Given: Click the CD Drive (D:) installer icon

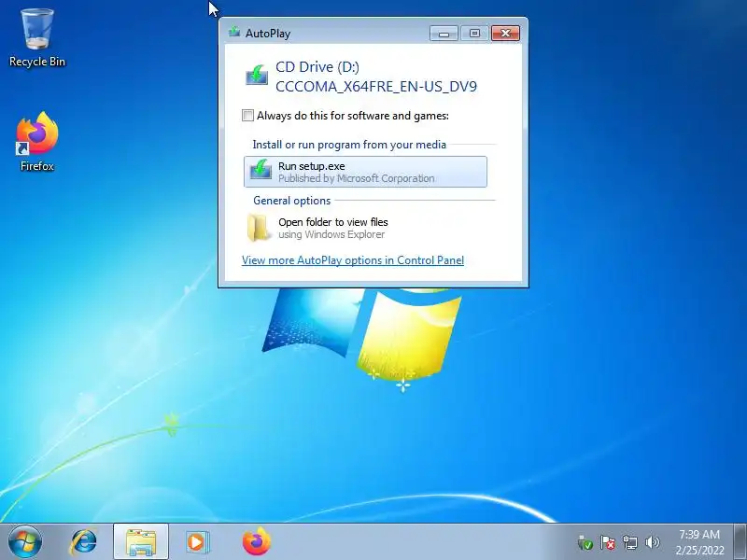Looking at the screenshot, I should (257, 76).
